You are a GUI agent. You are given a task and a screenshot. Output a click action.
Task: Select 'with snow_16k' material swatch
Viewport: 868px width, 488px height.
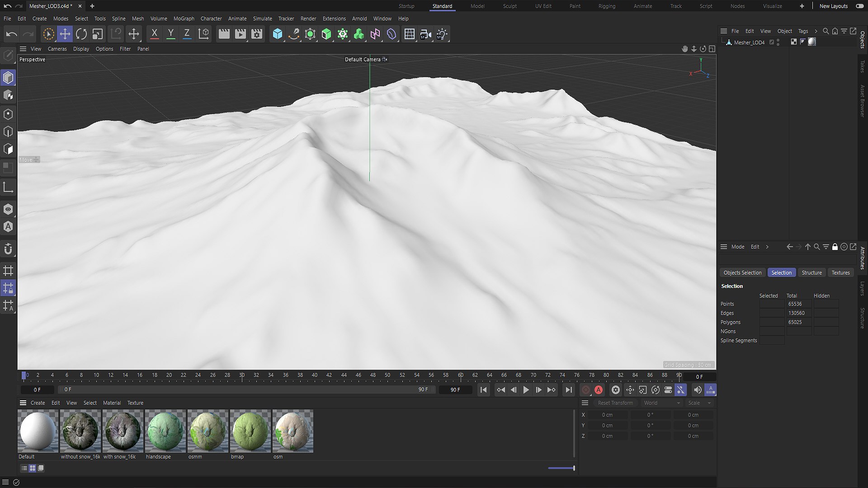123,431
